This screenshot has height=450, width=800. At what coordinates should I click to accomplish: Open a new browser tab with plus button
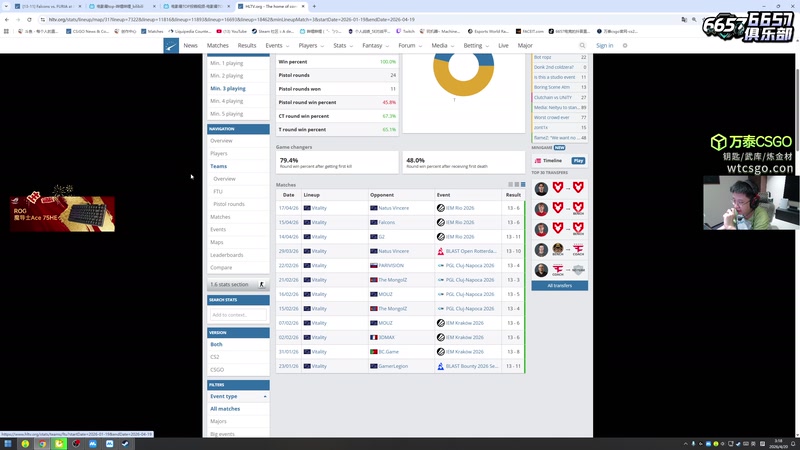point(314,6)
